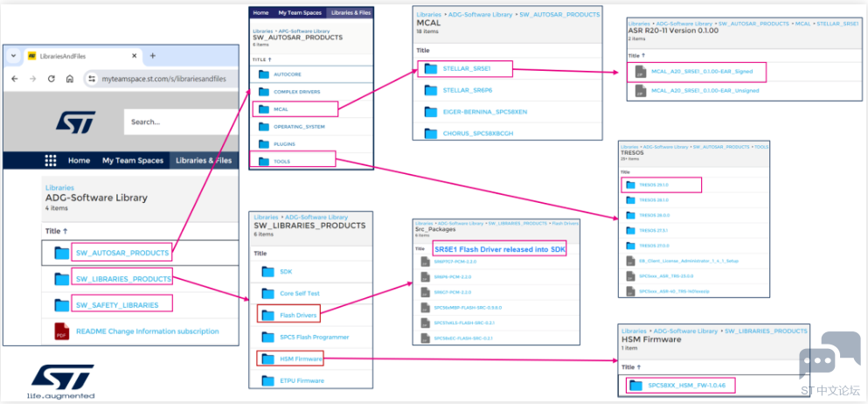The height and width of the screenshot is (404, 868).
Task: Click Libraries breadcrumb above ADG-Software Library
Action: [x=59, y=188]
